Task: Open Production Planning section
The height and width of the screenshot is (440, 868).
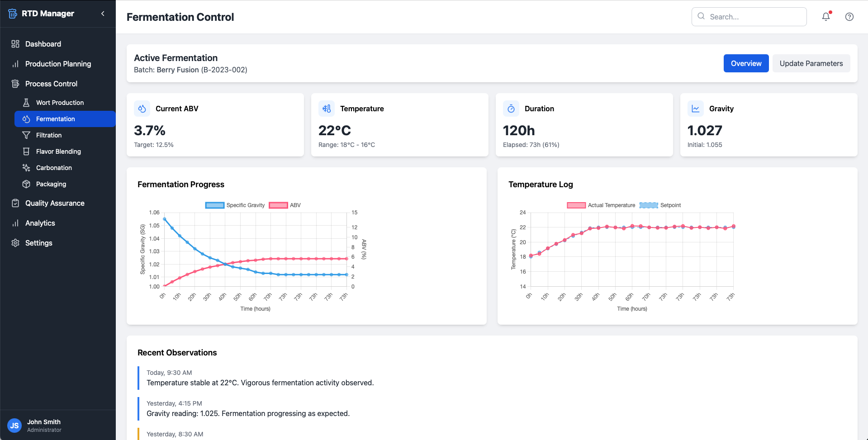Action: tap(58, 64)
